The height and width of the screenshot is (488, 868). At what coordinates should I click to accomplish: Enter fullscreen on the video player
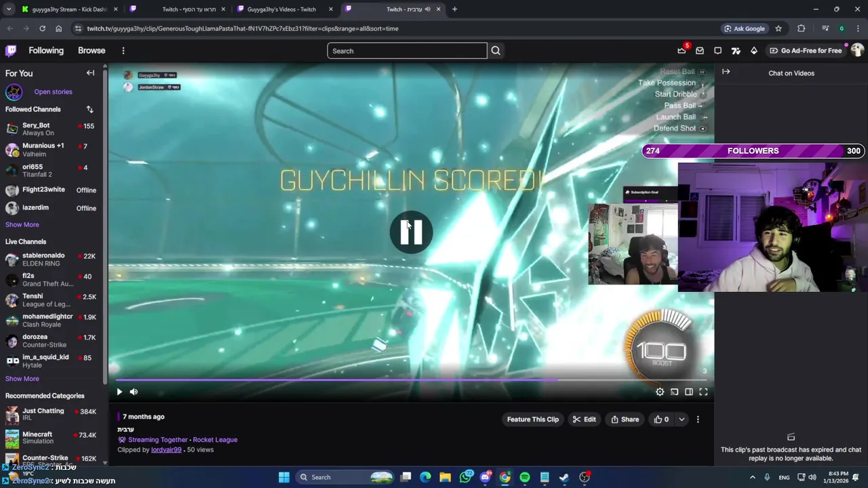[x=703, y=392]
